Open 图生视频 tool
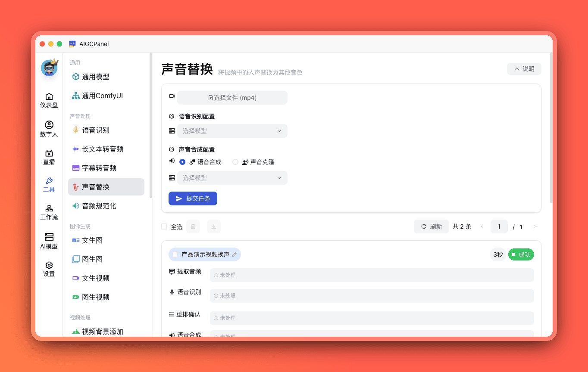Screen dimensions: 588x372 coord(106,297)
